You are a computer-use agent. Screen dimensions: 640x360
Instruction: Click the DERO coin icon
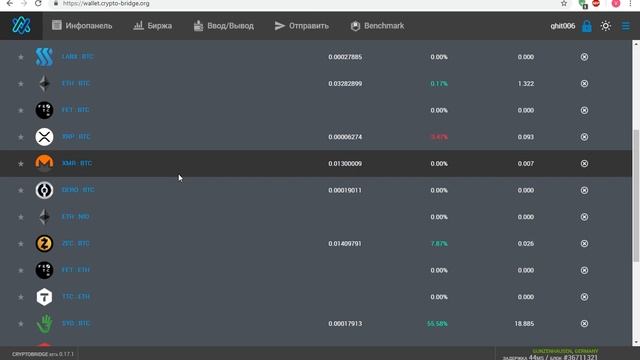(x=44, y=190)
